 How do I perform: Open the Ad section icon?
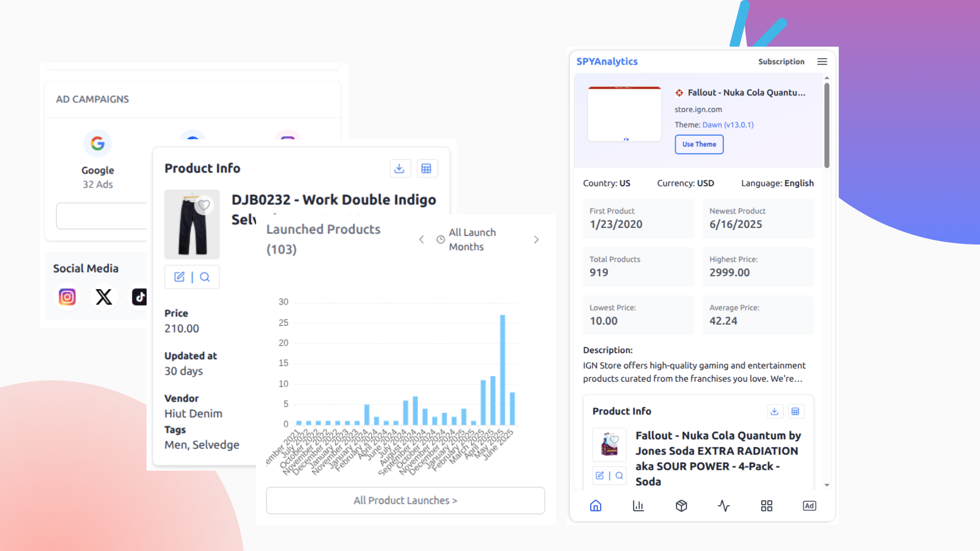point(809,506)
